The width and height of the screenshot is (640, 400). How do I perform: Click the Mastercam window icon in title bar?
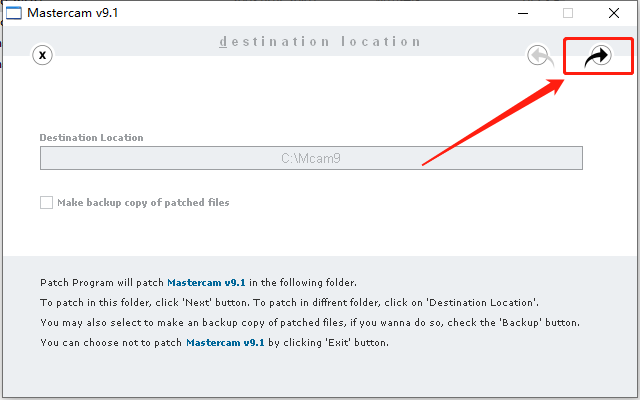pyautogui.click(x=13, y=13)
